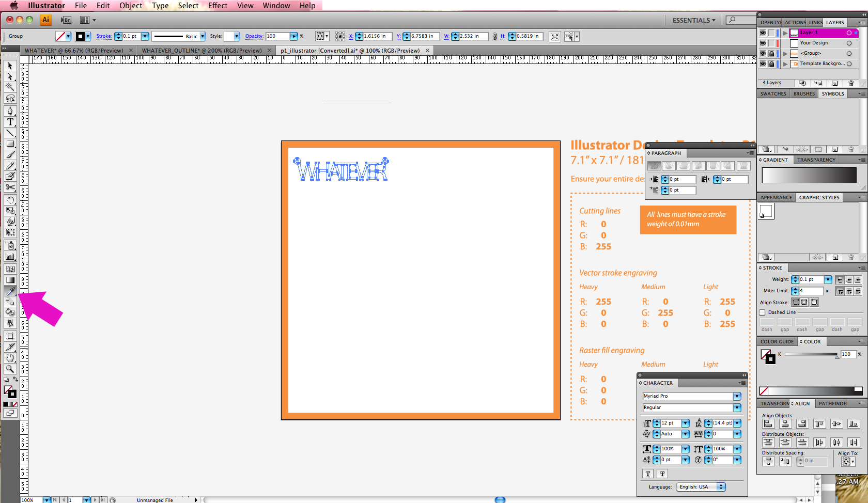The height and width of the screenshot is (503, 868).
Task: Select the Zoom magnifier tool
Action: pyautogui.click(x=10, y=369)
